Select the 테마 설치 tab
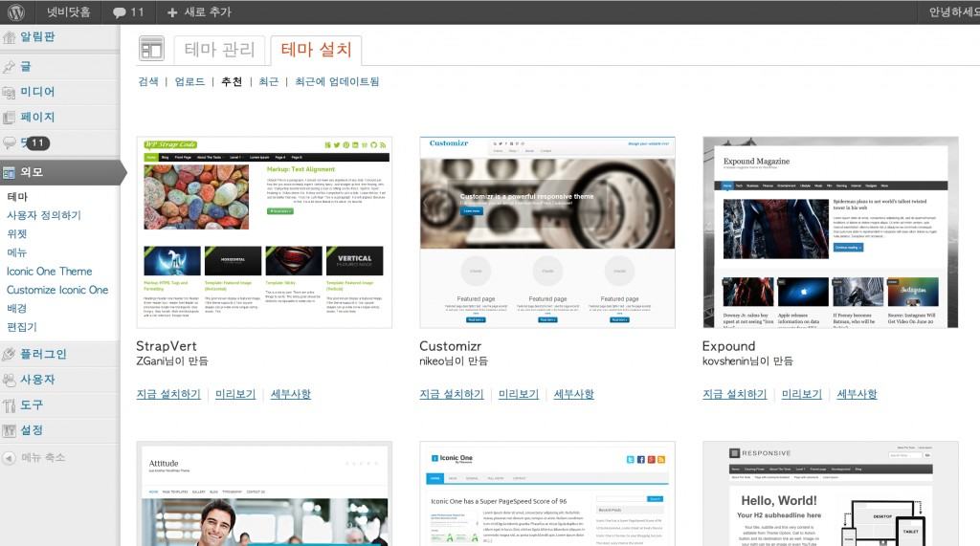This screenshot has width=980, height=546. (x=316, y=50)
